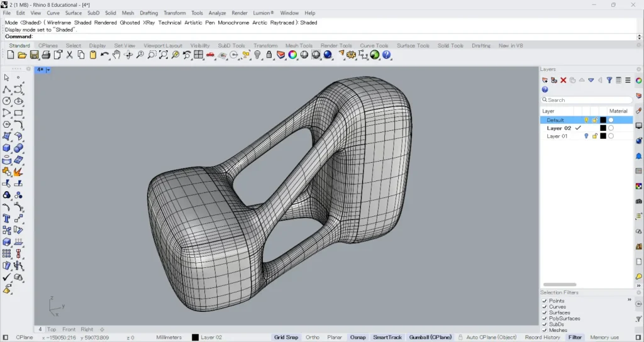Toggle the Surfaces selection filter checkbox
The height and width of the screenshot is (342, 644).
(x=545, y=312)
